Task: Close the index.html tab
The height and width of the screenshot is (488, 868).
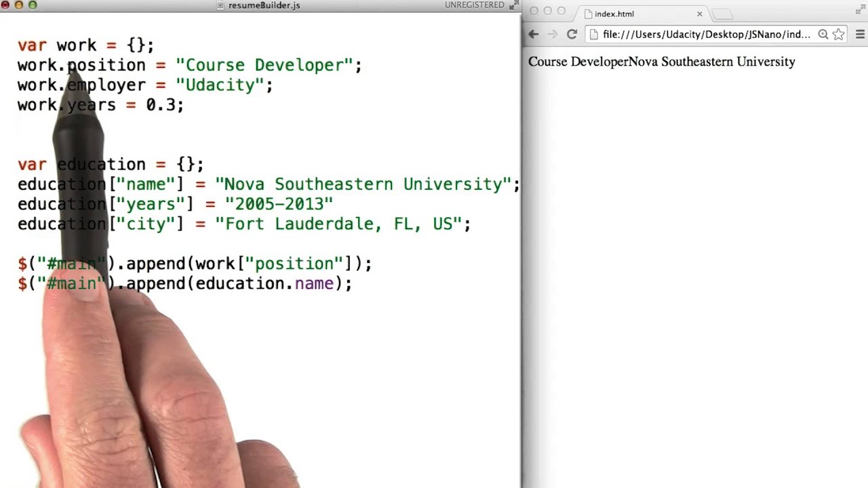Action: (700, 14)
